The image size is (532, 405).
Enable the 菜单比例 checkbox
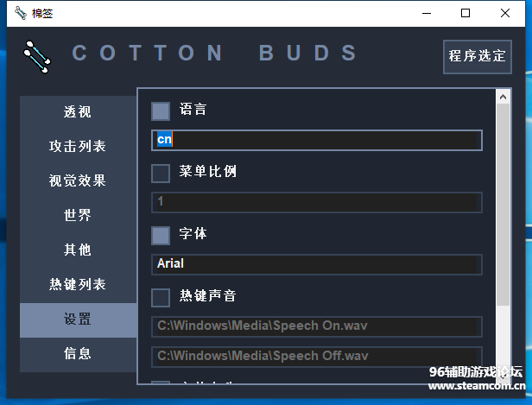pos(161,174)
